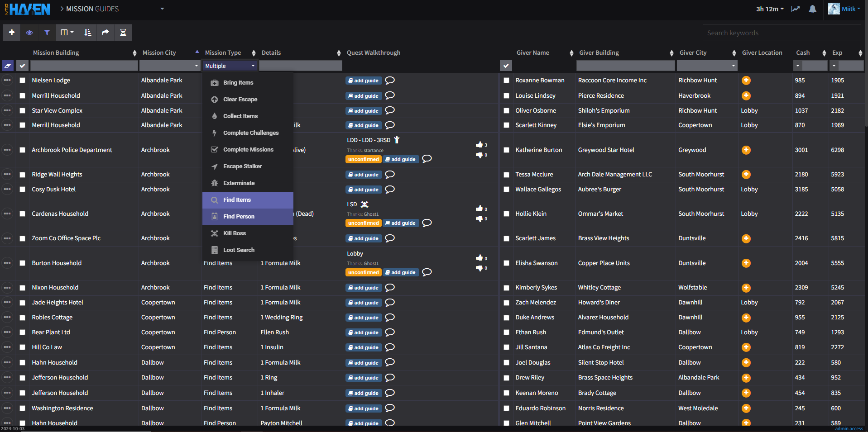Click the curved share arrow icon
The image size is (868, 432).
(106, 33)
